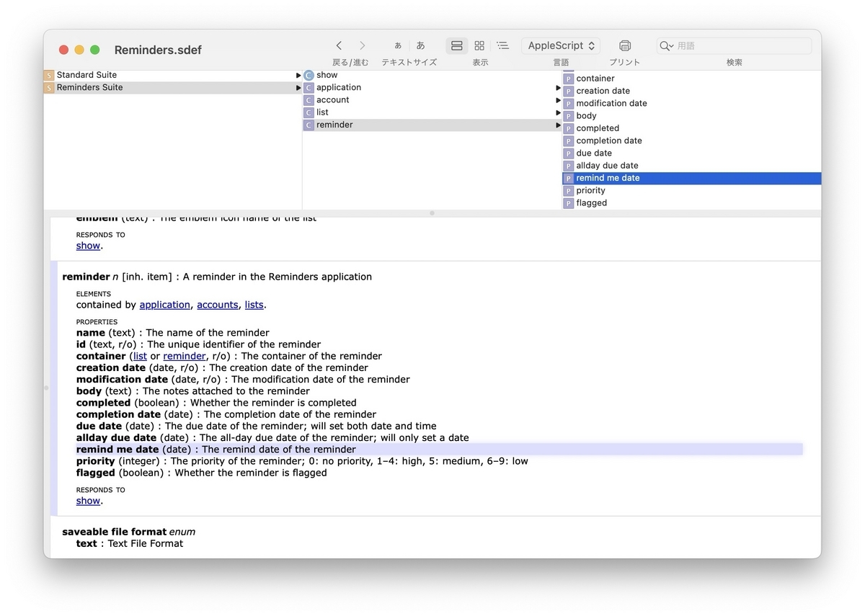Open the list link in container property

pos(140,356)
